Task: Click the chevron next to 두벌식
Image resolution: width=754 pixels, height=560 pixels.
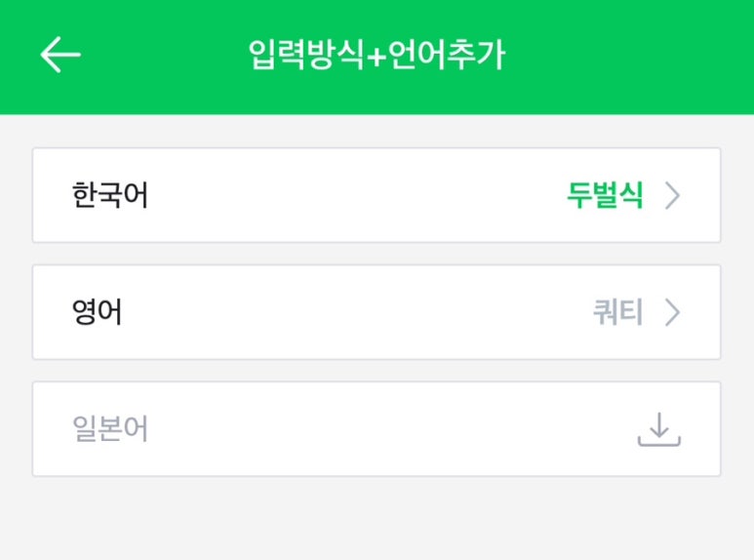Action: click(x=672, y=196)
